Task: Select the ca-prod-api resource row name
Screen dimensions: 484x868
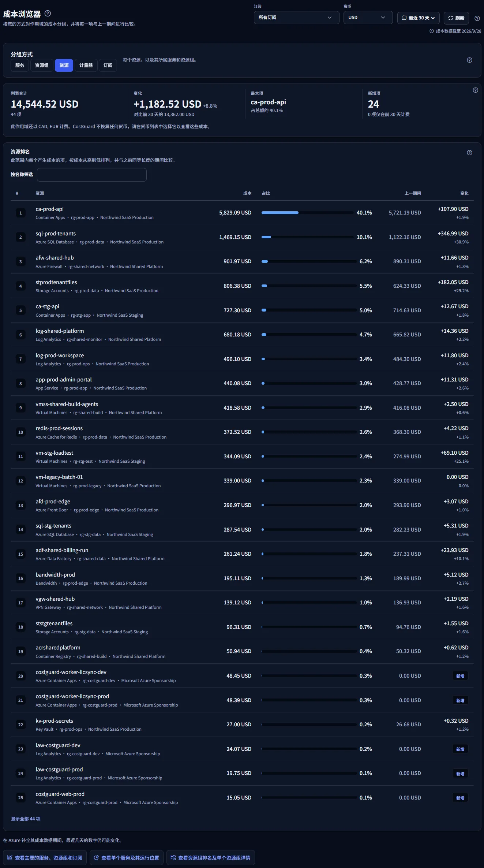Action: [49, 209]
